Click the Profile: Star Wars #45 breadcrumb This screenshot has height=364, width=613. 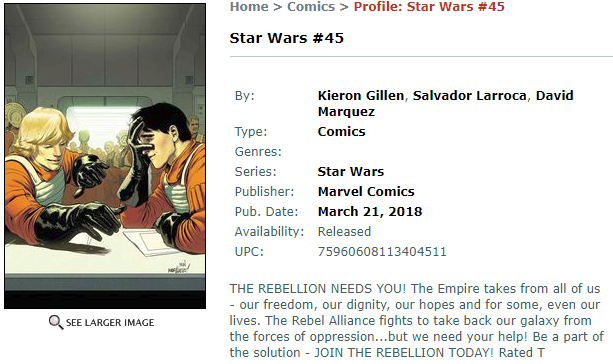[429, 6]
